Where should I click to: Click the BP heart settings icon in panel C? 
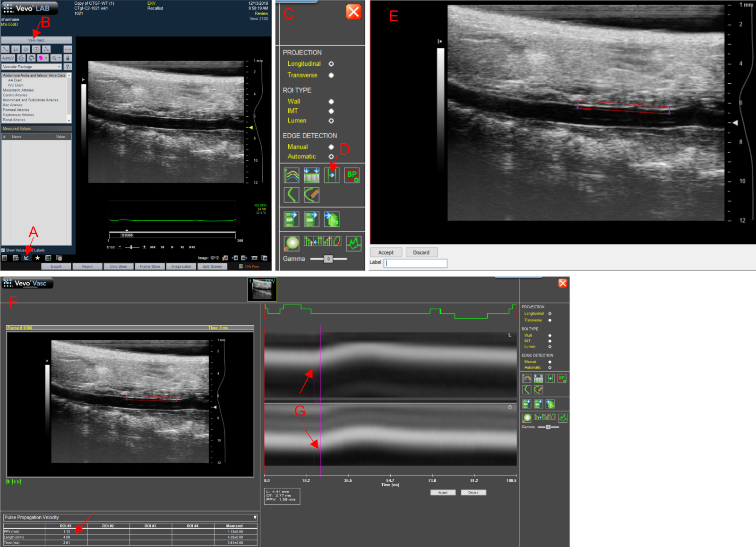tap(352, 175)
